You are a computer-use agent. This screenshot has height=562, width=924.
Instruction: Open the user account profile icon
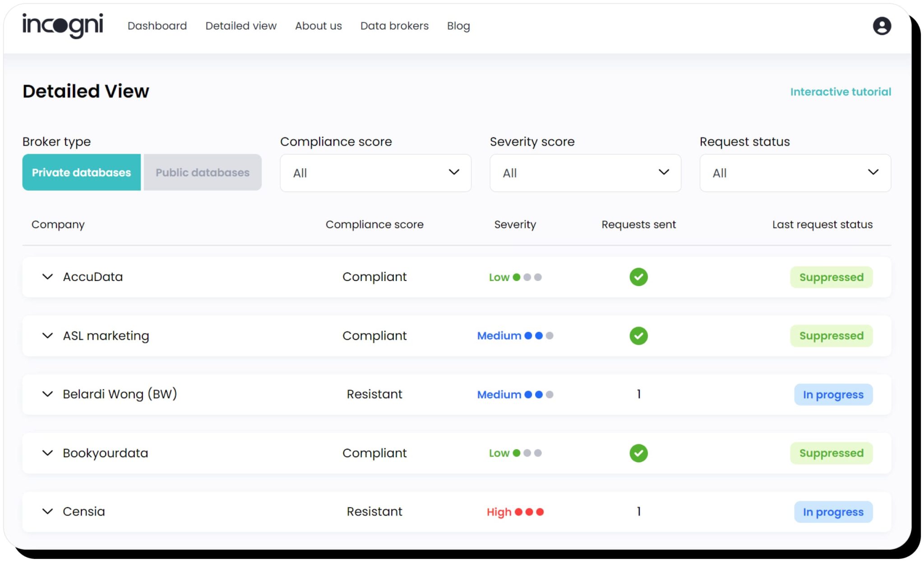click(881, 26)
